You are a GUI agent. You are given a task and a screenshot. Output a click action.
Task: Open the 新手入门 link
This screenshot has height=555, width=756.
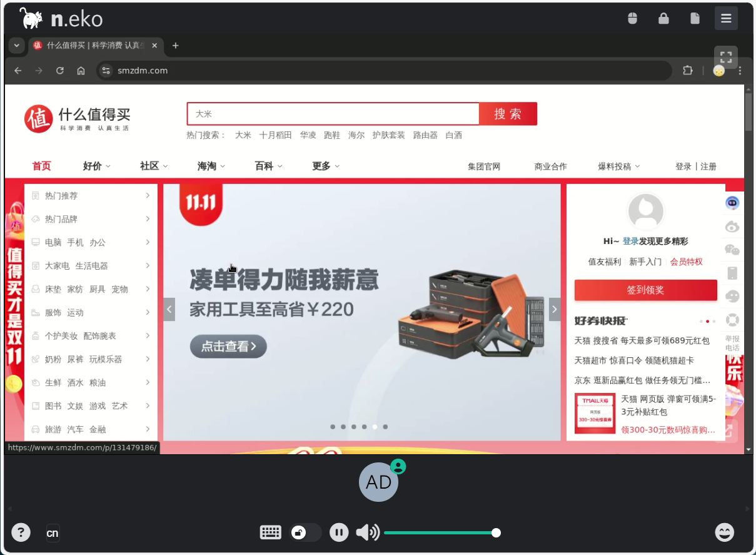pos(645,262)
